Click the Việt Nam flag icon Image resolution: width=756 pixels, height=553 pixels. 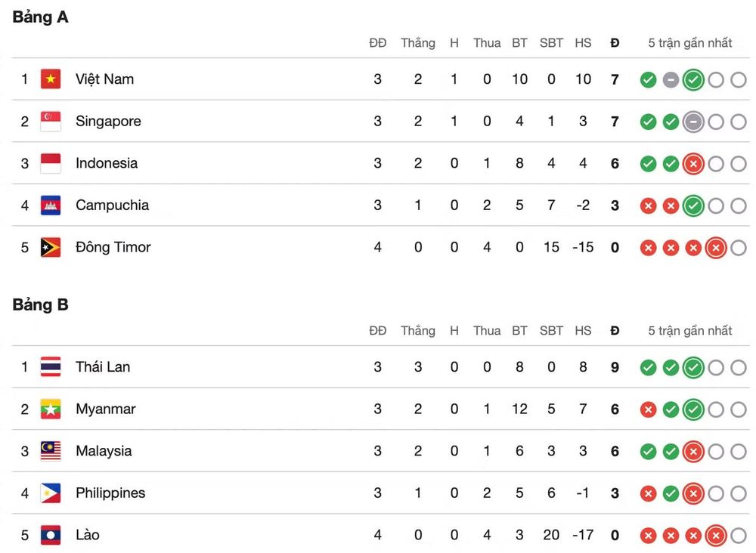pos(51,79)
